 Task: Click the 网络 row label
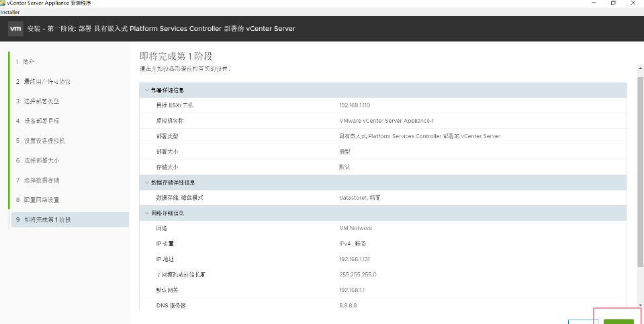pyautogui.click(x=161, y=229)
